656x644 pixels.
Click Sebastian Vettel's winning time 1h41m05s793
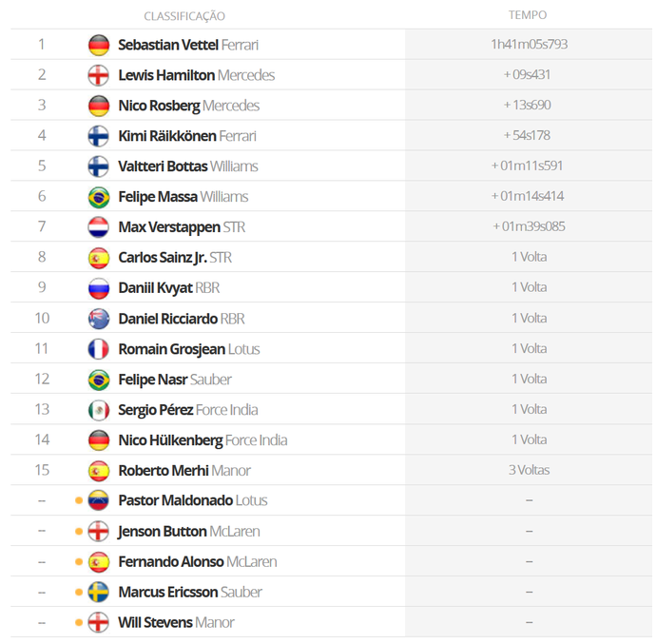click(x=530, y=44)
